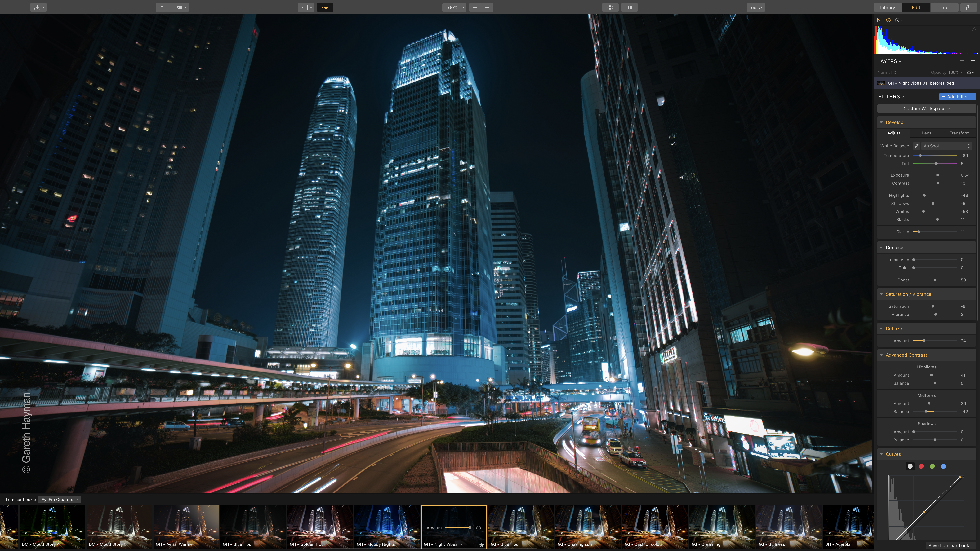Screen dimensions: 980x551
Task: Pick white balance with eyedropper icon
Action: point(916,146)
